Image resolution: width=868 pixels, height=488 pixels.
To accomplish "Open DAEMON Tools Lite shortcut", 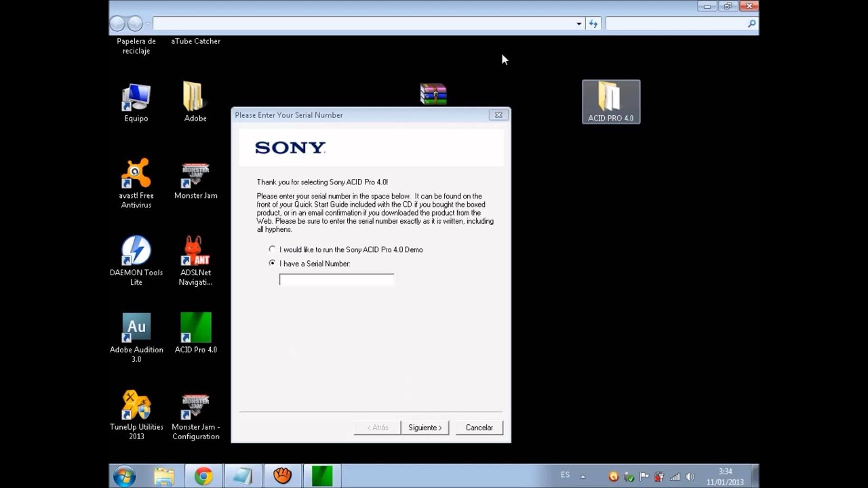I will [x=136, y=260].
